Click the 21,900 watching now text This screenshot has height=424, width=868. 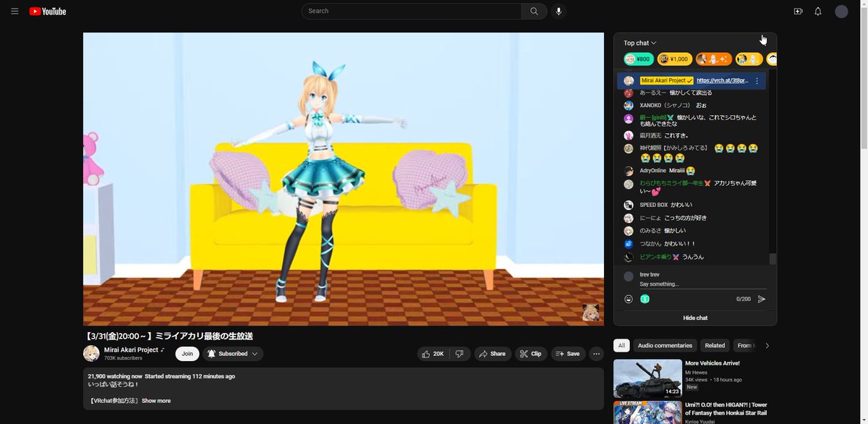point(115,376)
